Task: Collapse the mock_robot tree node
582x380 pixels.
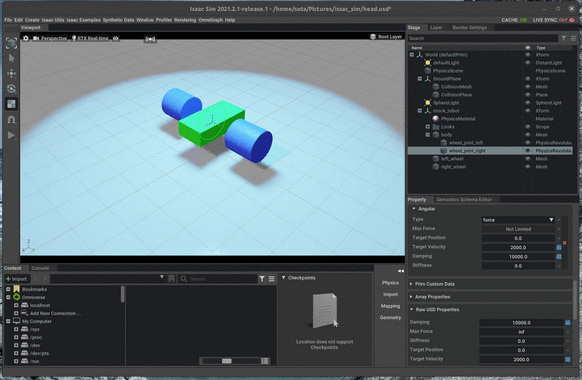Action: coord(420,111)
